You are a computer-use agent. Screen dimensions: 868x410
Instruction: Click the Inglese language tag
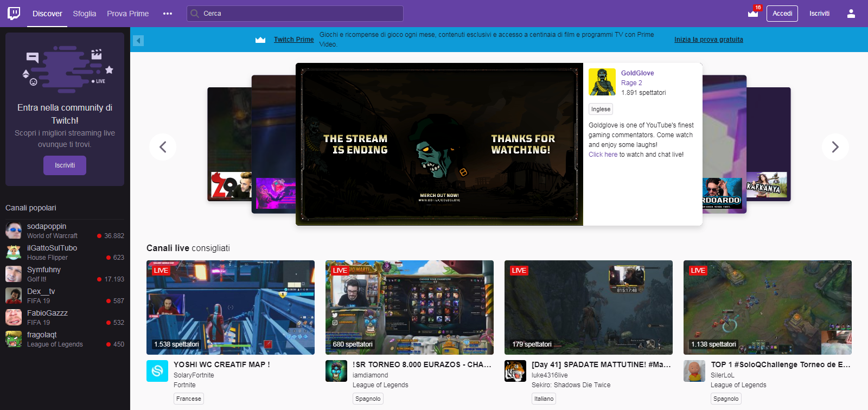[x=601, y=109]
